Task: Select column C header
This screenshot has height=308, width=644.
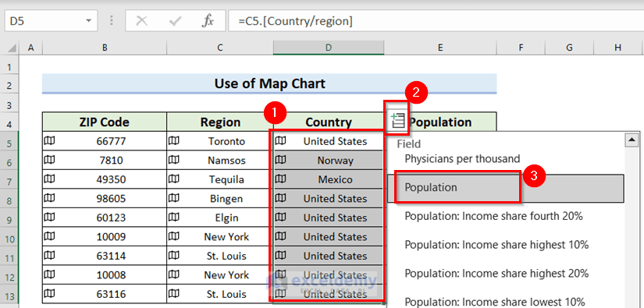Action: [x=220, y=48]
